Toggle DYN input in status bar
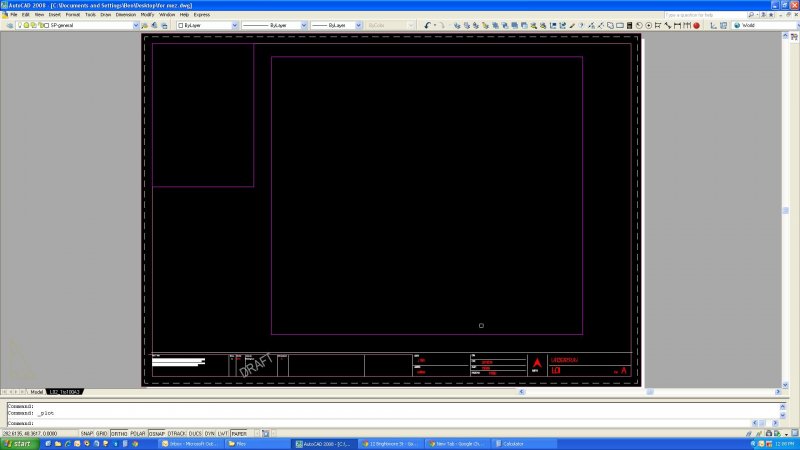This screenshot has width=800, height=450. pos(210,433)
